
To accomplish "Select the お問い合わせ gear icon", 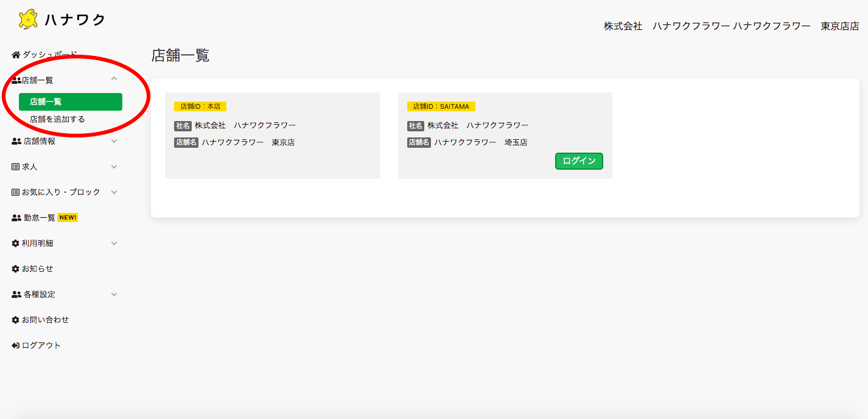I will [x=15, y=319].
